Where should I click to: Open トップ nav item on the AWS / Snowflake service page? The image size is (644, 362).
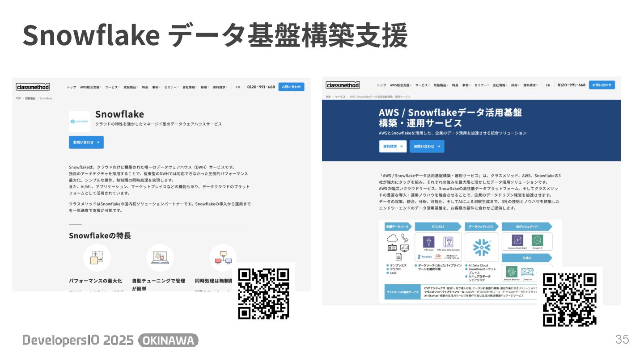click(381, 85)
